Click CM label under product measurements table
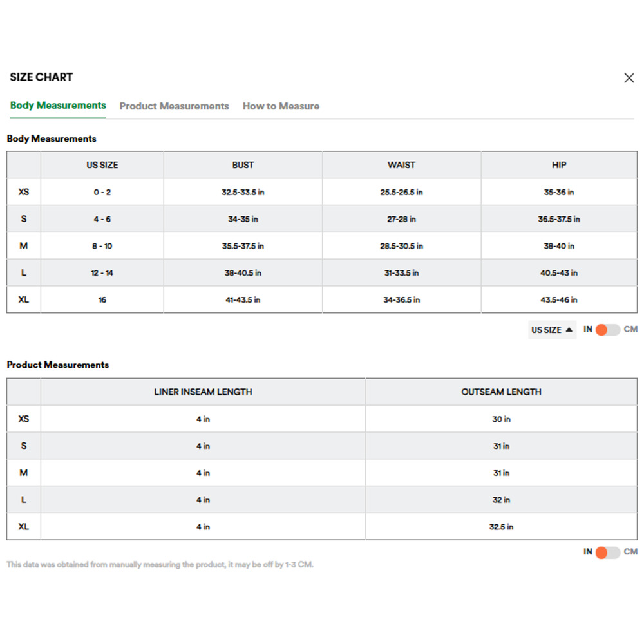Viewport: 644px width, 644px height. pos(630,552)
